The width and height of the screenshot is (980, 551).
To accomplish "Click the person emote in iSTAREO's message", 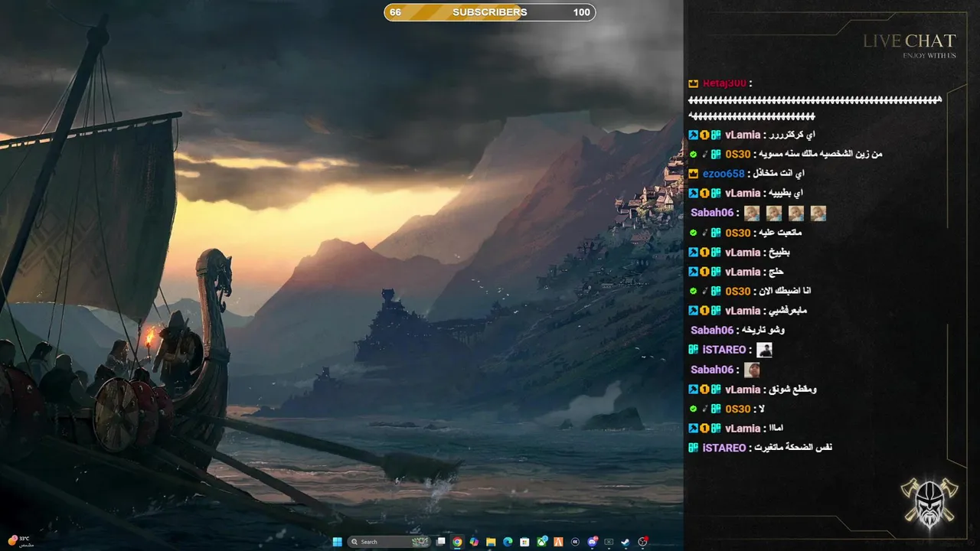I will (764, 350).
